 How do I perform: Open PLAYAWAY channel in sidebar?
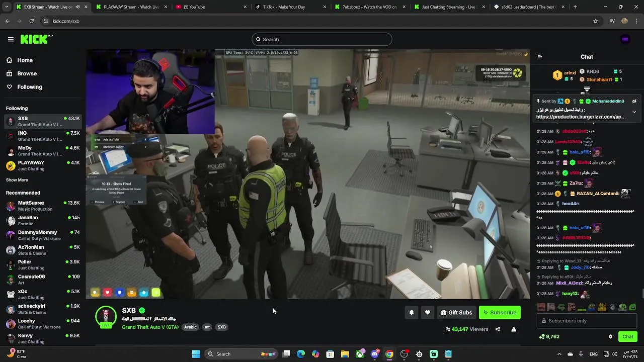coord(43,166)
